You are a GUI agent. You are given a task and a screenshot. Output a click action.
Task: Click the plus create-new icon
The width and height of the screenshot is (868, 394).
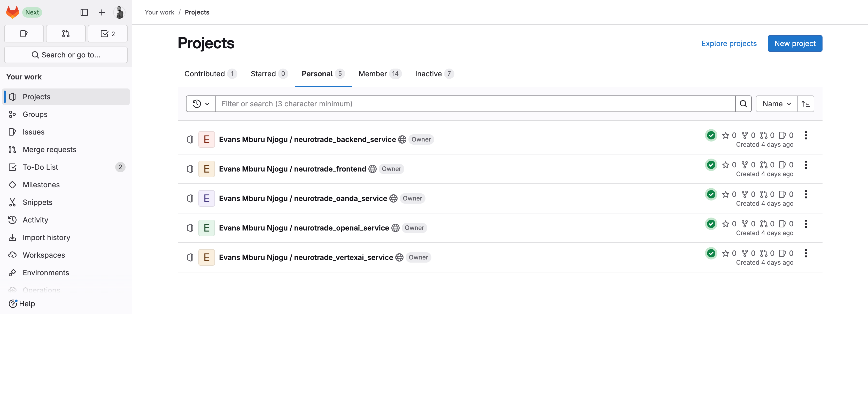tap(102, 12)
